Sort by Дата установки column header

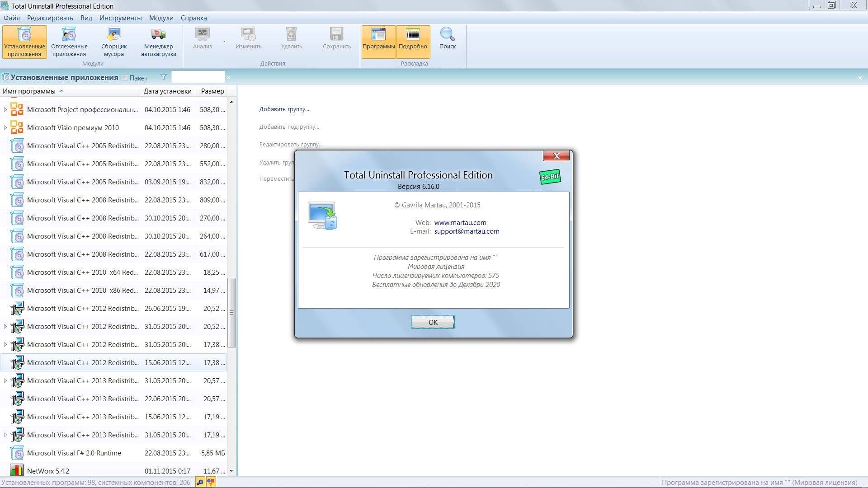168,91
